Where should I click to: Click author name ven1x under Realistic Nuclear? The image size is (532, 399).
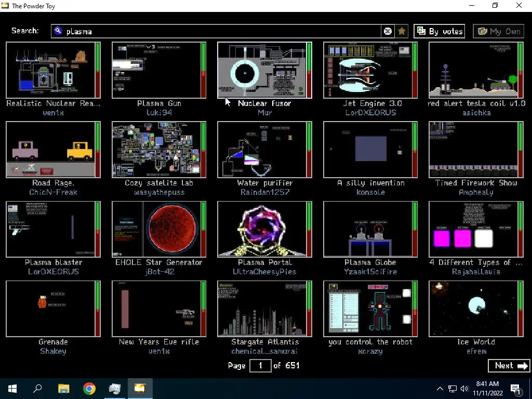tap(54, 113)
